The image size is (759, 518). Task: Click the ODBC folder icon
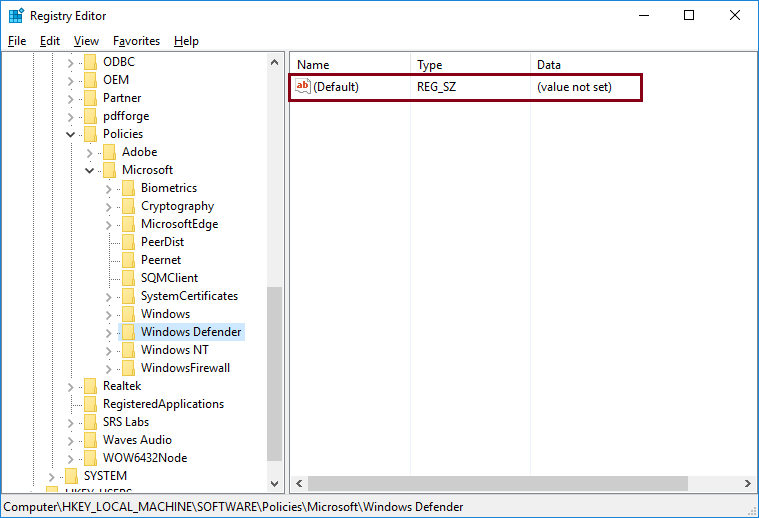click(90, 62)
